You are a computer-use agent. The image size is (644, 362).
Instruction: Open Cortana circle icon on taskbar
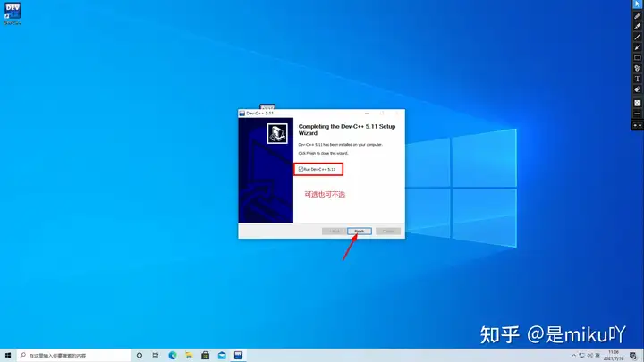click(140, 356)
